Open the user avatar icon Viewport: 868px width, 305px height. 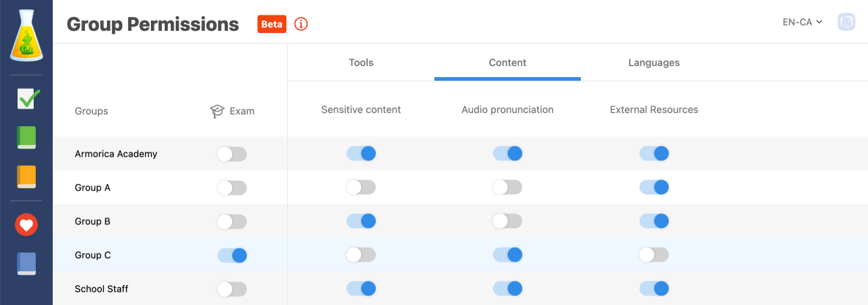847,22
